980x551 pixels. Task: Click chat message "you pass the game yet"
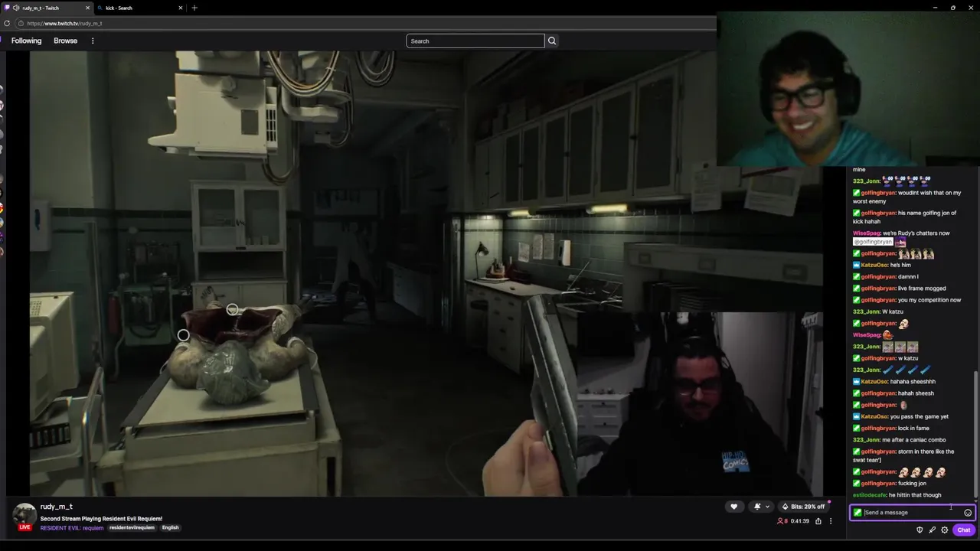tap(920, 416)
